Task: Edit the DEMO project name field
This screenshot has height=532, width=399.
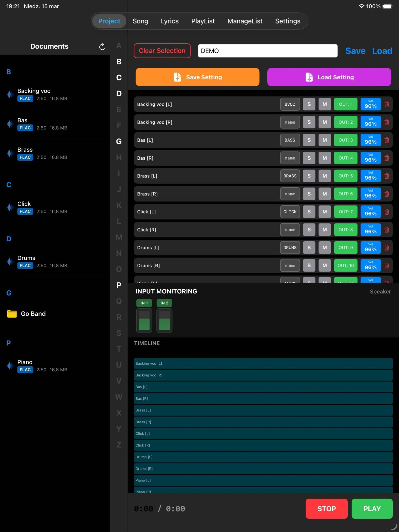Action: pyautogui.click(x=267, y=51)
